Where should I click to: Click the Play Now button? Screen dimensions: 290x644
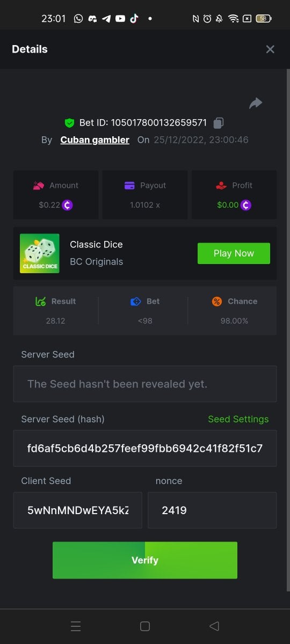(x=234, y=253)
